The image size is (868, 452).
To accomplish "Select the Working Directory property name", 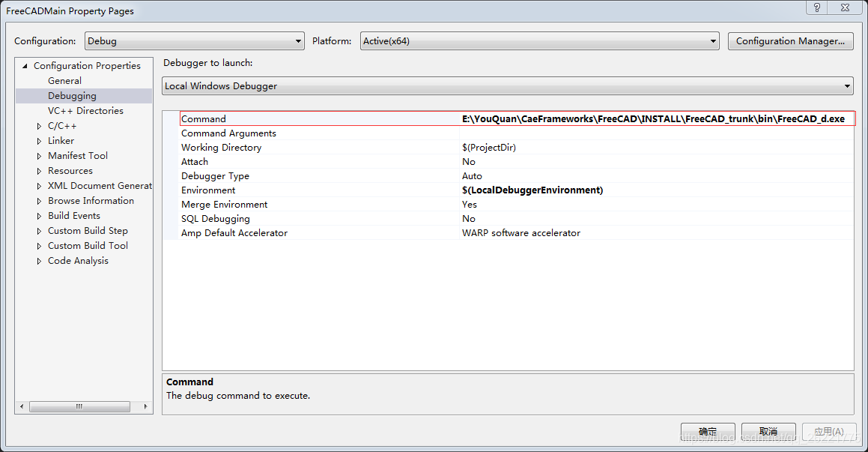I will pos(222,148).
